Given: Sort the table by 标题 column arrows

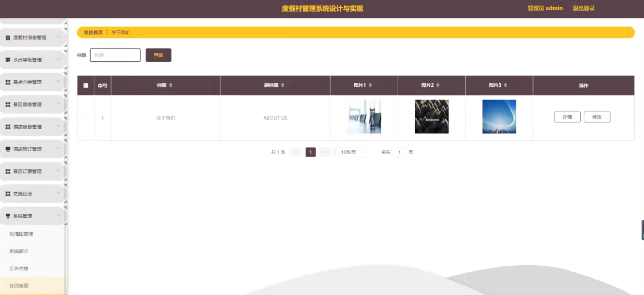Looking at the screenshot, I should pos(171,85).
